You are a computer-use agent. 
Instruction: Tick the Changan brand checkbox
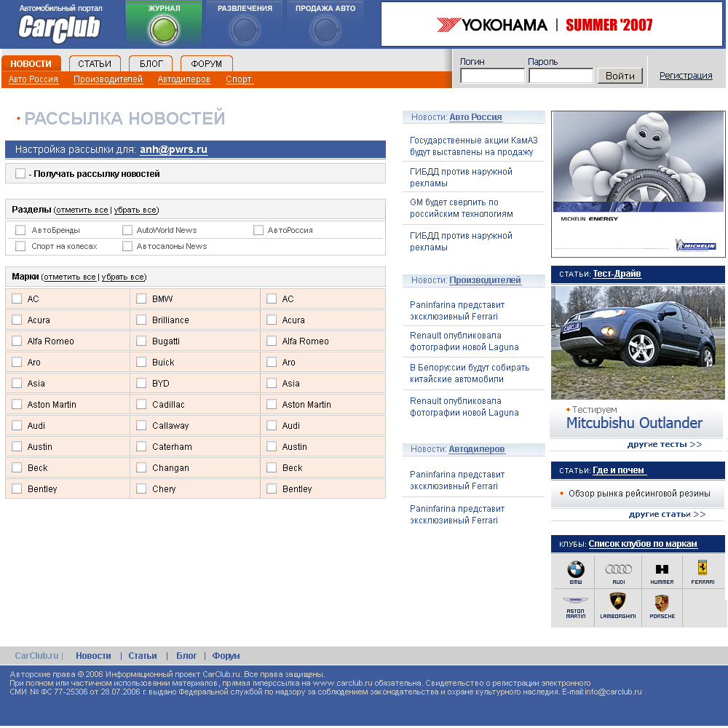(141, 467)
